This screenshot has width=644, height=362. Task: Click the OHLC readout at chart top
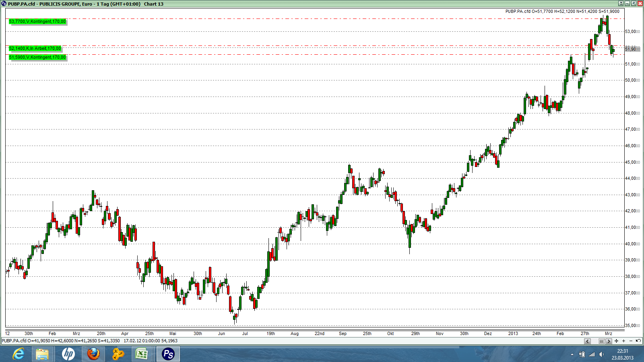point(562,11)
